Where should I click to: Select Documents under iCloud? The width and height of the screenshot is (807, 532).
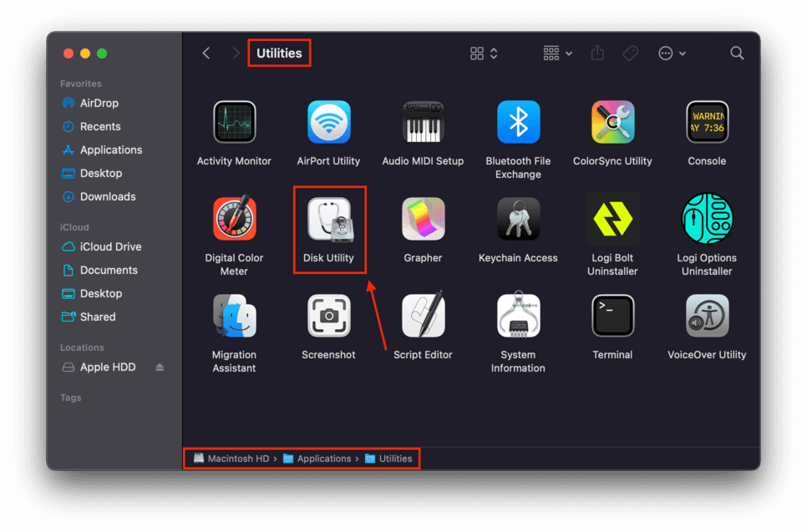[99, 270]
